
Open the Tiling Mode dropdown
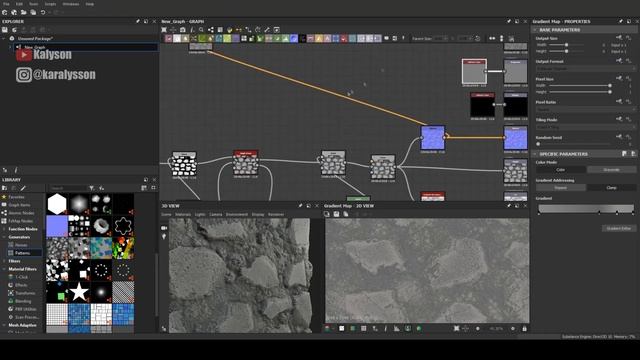coord(585,127)
